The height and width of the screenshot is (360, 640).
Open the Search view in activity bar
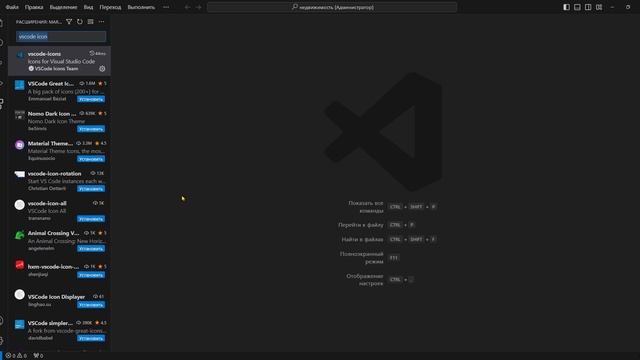[x=2, y=43]
